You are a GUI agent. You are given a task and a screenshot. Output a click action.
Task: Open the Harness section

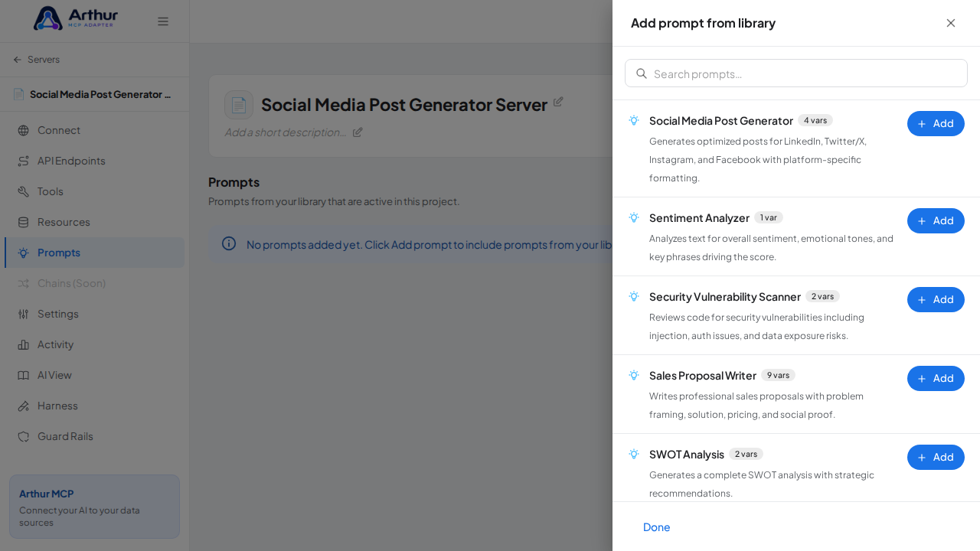[x=95, y=406]
